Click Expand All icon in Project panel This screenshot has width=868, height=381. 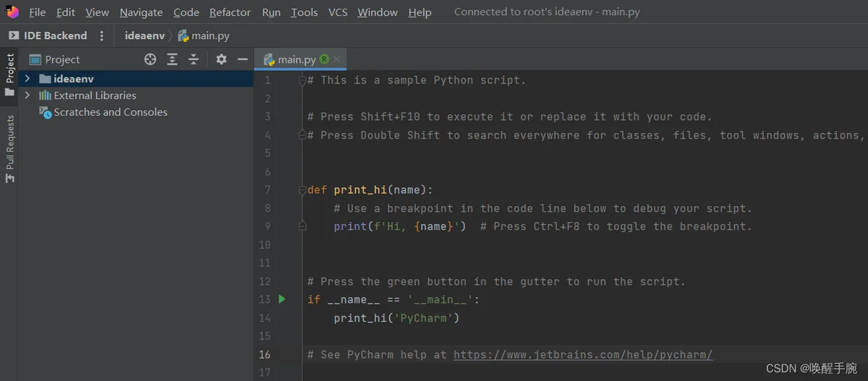pos(172,59)
